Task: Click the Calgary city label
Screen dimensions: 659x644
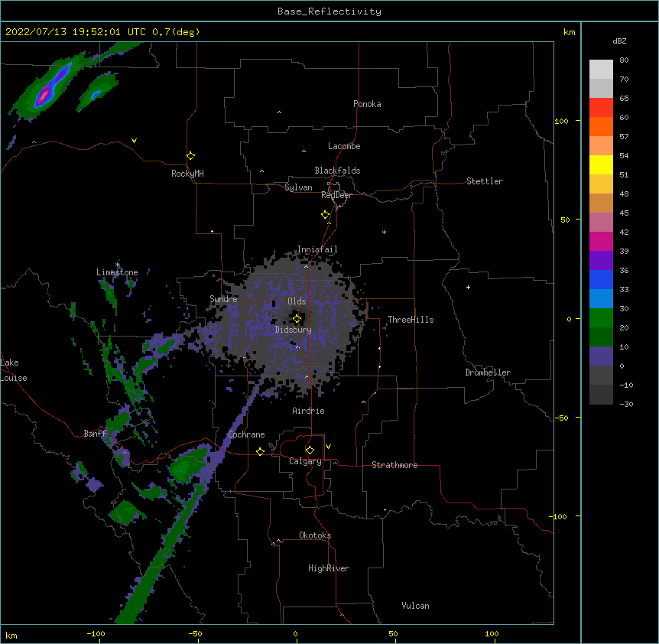Action: tap(305, 461)
